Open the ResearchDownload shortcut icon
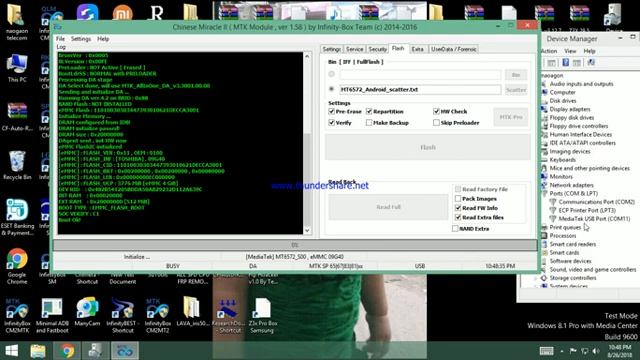This screenshot has height=360, width=640. click(x=228, y=316)
